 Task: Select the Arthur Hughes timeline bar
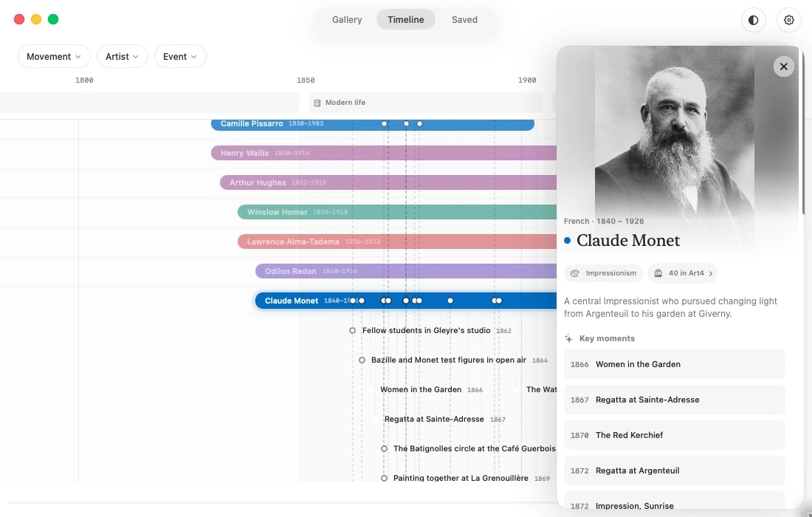point(388,182)
